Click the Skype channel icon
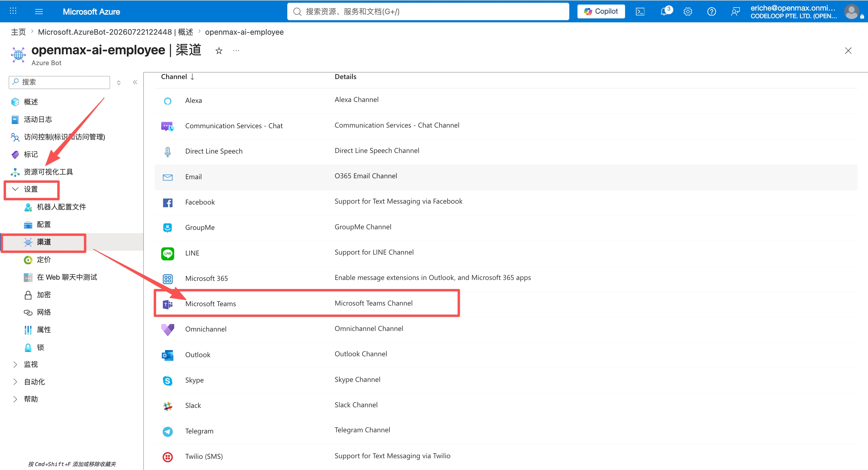868x470 pixels. pos(168,381)
